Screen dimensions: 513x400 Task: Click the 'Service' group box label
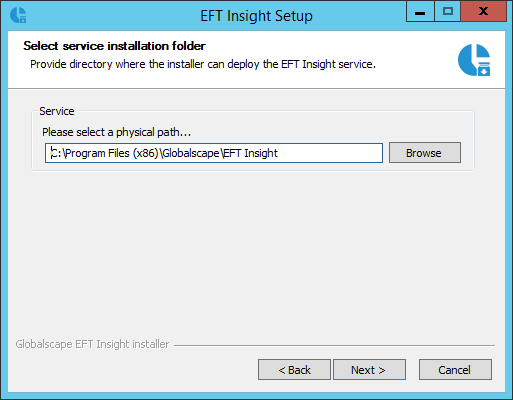tap(57, 111)
